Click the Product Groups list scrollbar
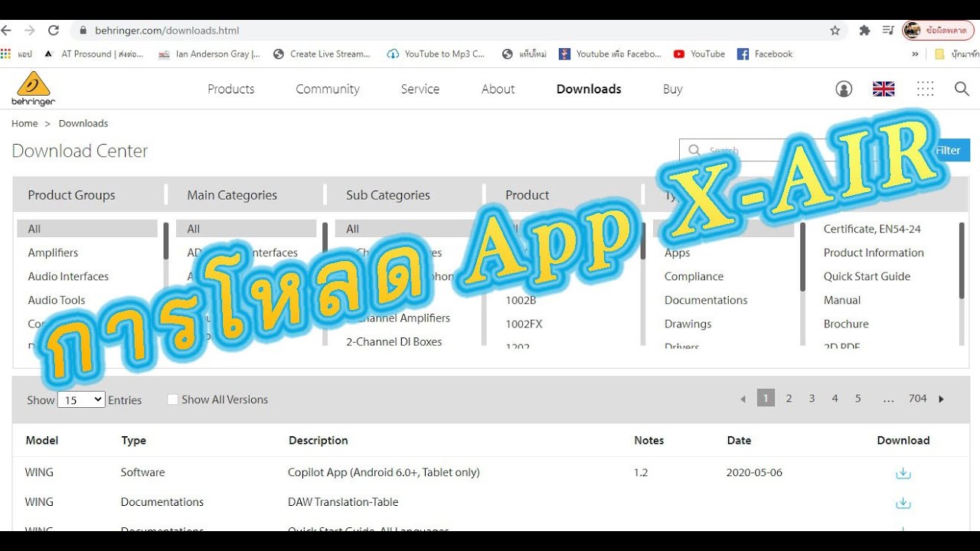 pos(166,243)
